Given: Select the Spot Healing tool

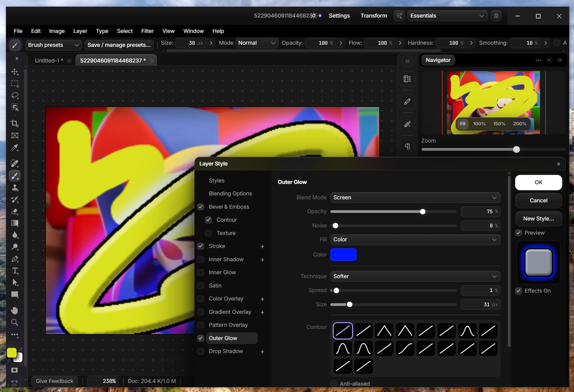Looking at the screenshot, I should 15,163.
